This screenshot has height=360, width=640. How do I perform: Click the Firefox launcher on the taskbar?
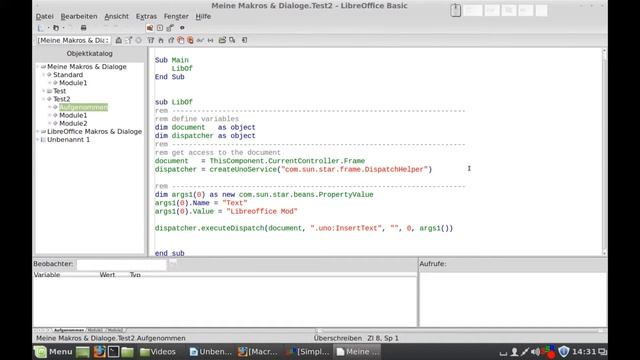(x=99, y=351)
